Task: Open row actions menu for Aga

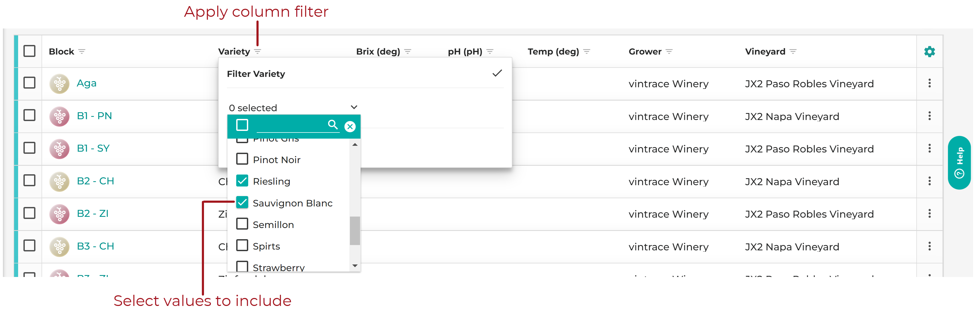Action: tap(929, 83)
